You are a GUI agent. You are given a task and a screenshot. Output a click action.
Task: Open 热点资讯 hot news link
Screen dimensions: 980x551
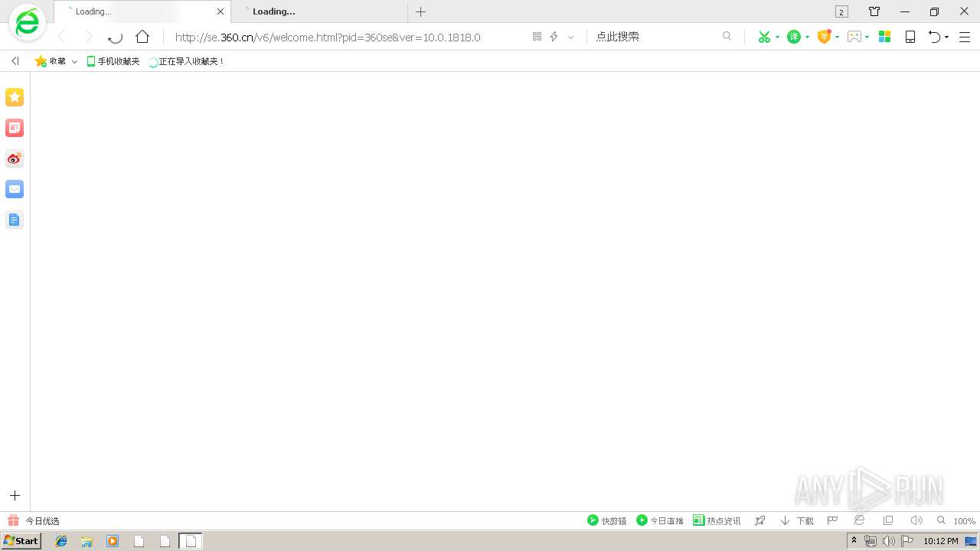(717, 520)
